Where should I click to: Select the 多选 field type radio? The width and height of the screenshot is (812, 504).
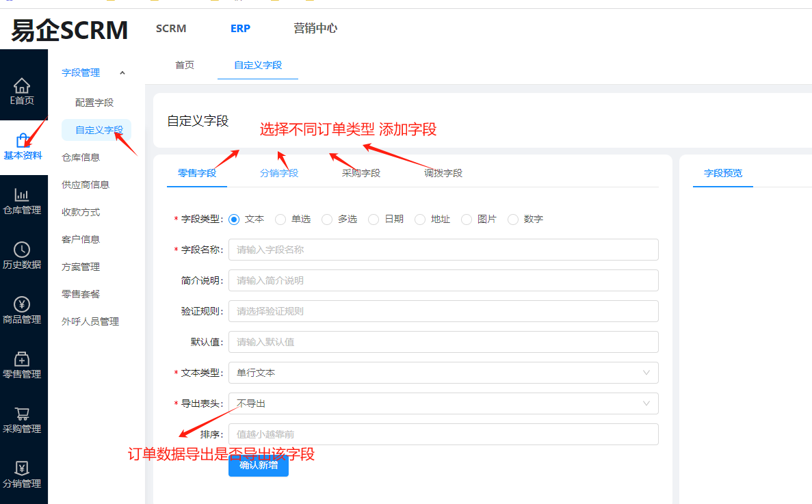(327, 220)
